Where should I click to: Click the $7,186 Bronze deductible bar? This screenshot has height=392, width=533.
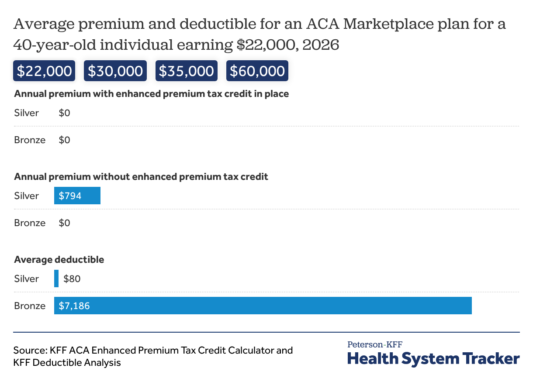point(263,306)
